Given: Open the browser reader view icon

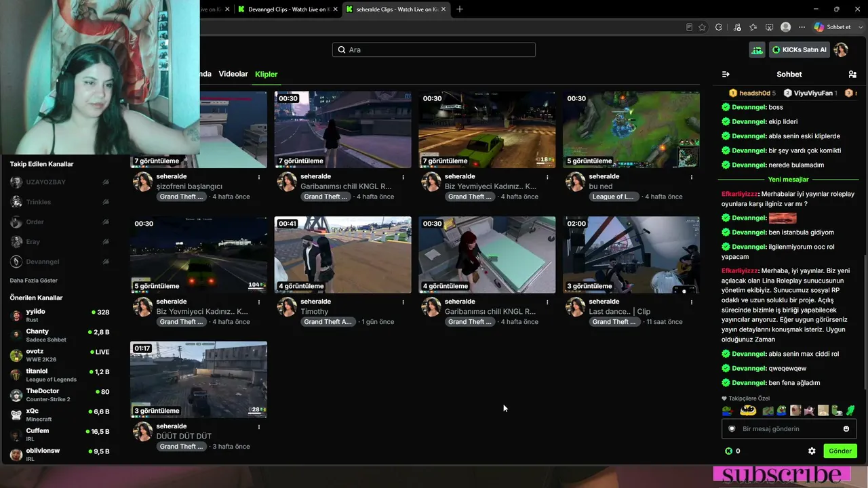Looking at the screenshot, I should pos(689,27).
